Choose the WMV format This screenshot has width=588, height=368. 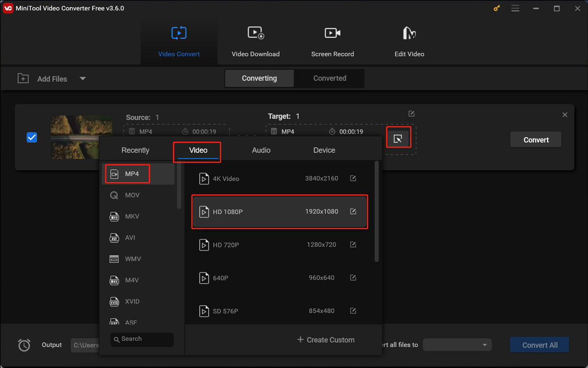[x=138, y=259]
